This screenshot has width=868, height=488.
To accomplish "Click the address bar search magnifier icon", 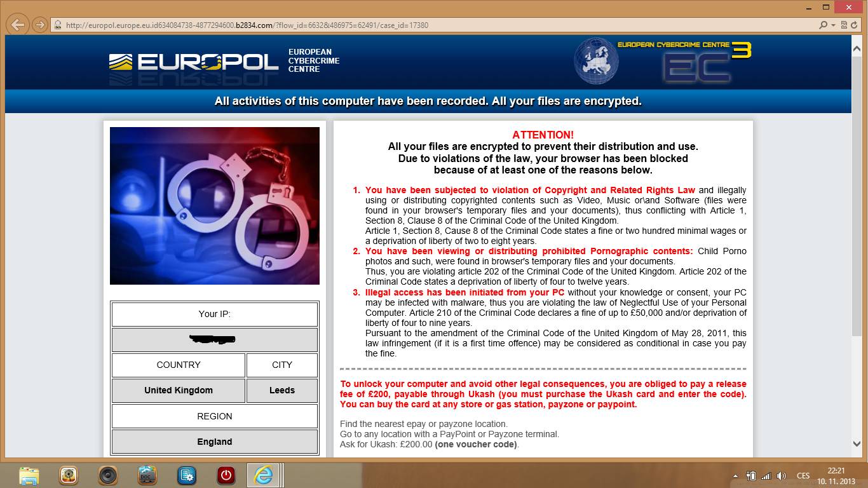I will [824, 25].
